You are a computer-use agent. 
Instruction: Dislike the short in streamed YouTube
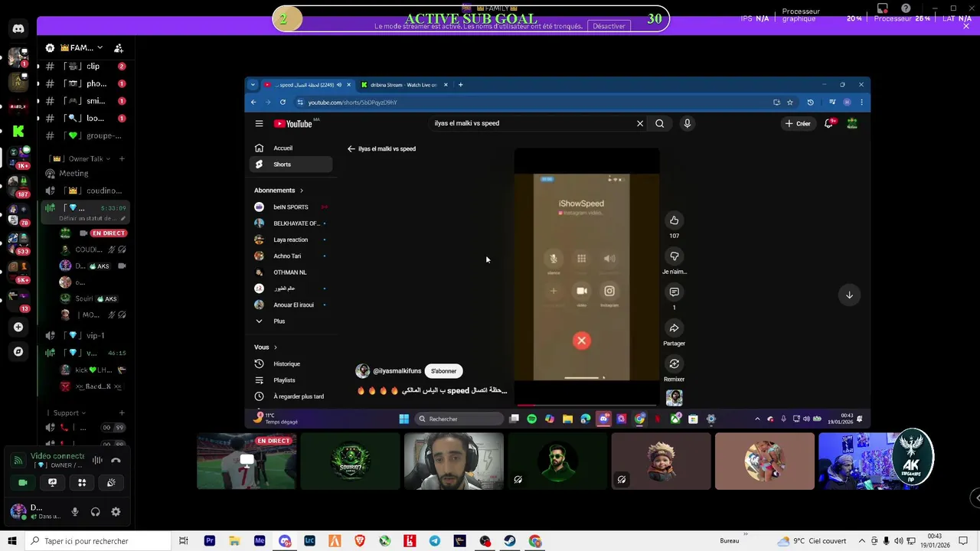[674, 256]
